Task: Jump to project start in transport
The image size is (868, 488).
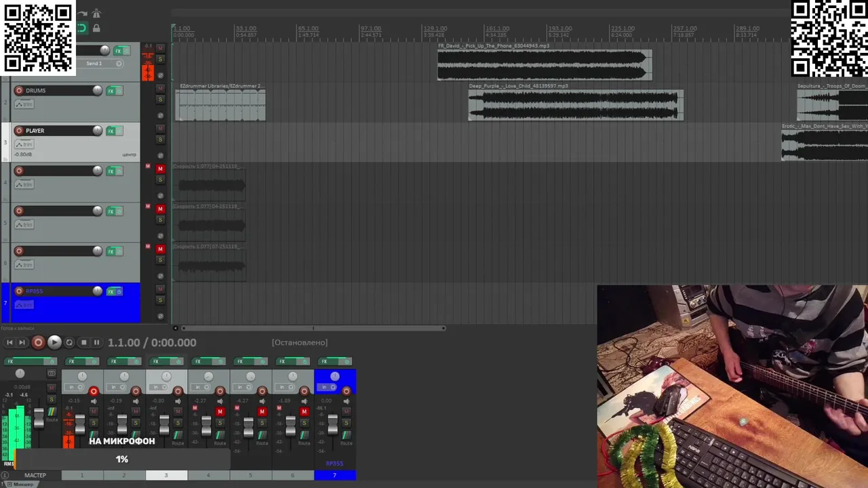Action: click(9, 343)
